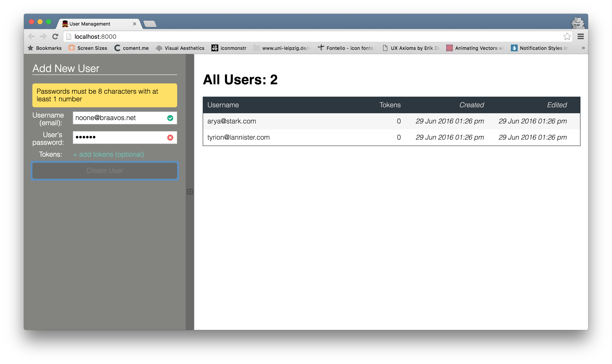Click the incognito icon at top right

pos(578,23)
